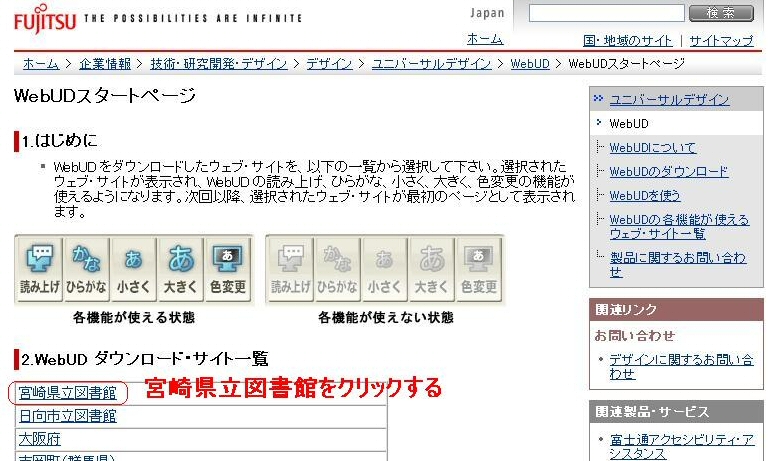
Task: Click the 2.WebUD ダウンロード・サイト一覧 heading
Action: point(145,359)
